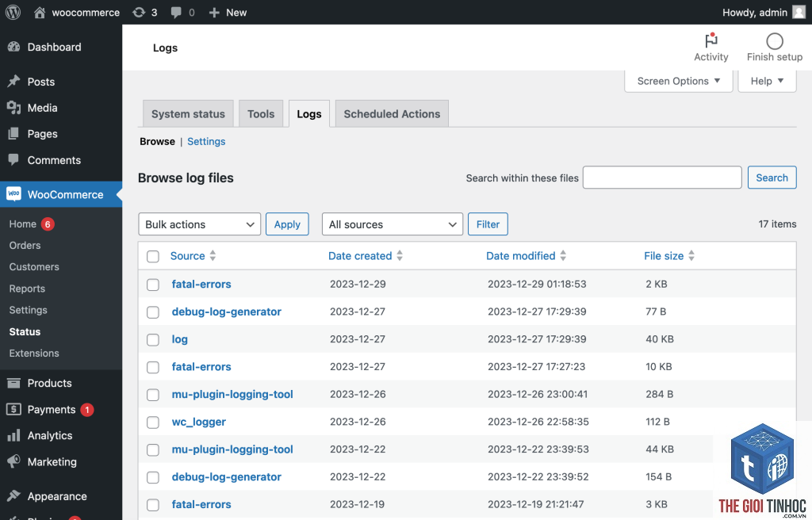
Task: Check the debug-log-generator 2023-12-22 row
Action: [153, 477]
